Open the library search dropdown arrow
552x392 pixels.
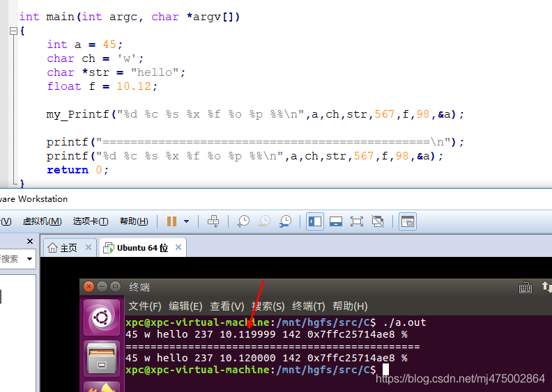point(29,259)
